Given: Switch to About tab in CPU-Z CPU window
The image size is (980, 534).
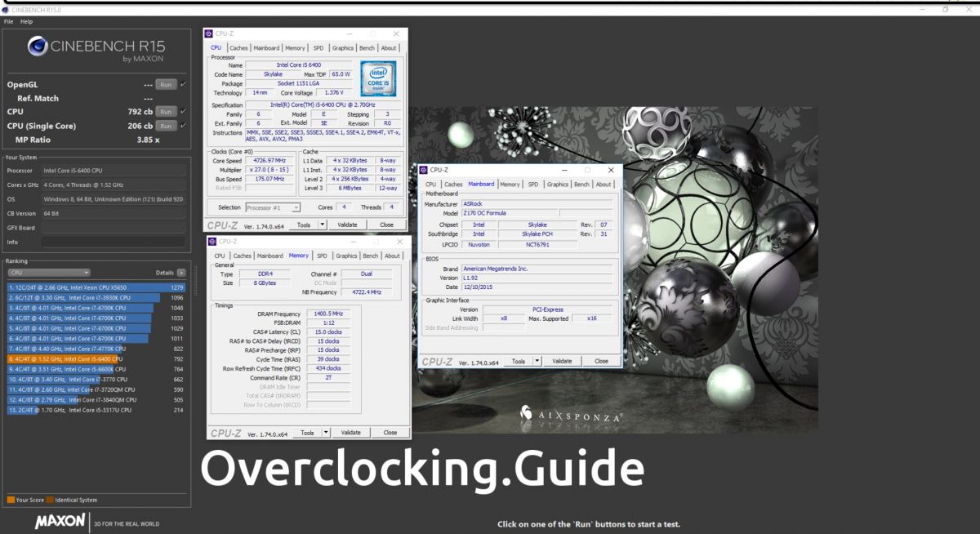Looking at the screenshot, I should click(389, 48).
